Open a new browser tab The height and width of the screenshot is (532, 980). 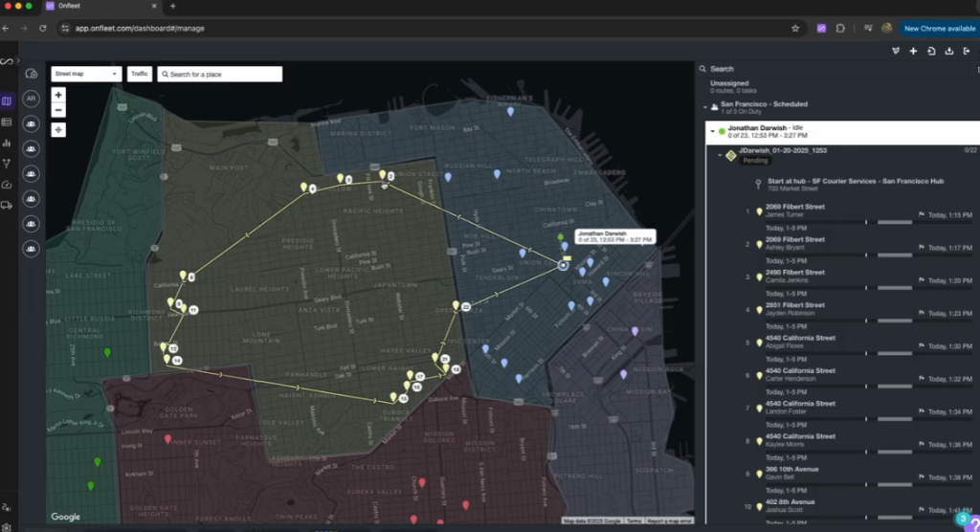coord(173,7)
